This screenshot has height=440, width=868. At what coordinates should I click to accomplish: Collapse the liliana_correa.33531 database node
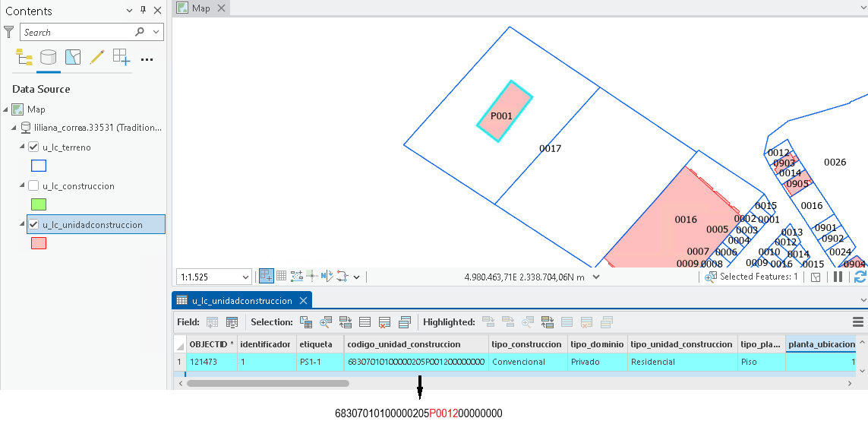tap(14, 128)
